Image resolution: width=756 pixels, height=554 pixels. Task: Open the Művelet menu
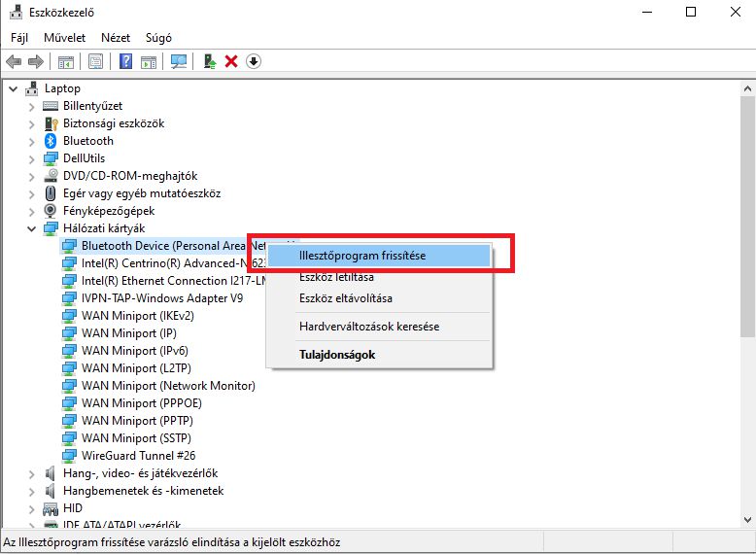coord(65,38)
